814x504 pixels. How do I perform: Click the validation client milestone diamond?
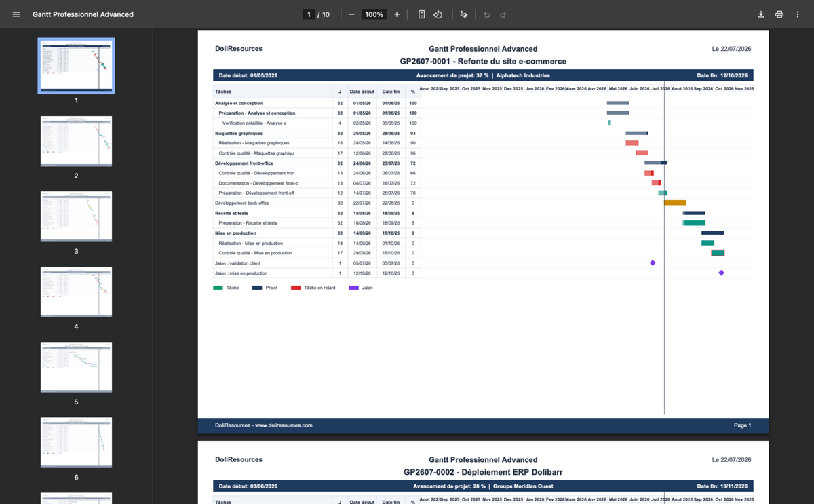click(653, 263)
